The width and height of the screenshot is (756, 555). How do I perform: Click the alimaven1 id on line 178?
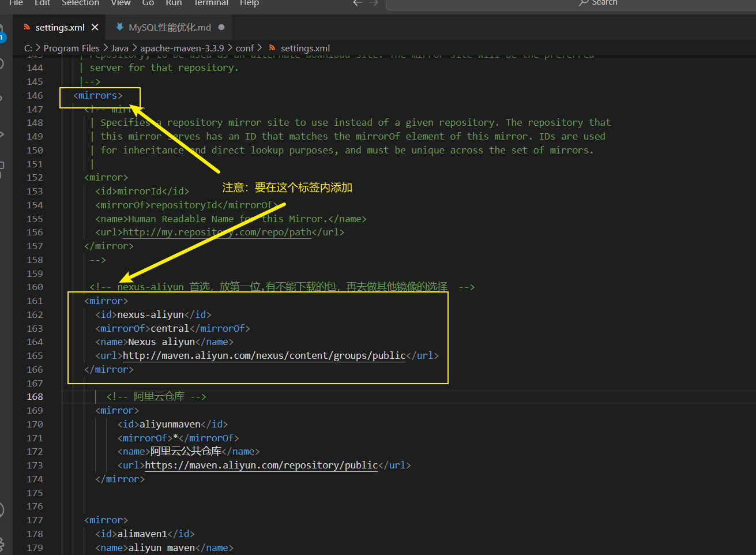(142, 534)
